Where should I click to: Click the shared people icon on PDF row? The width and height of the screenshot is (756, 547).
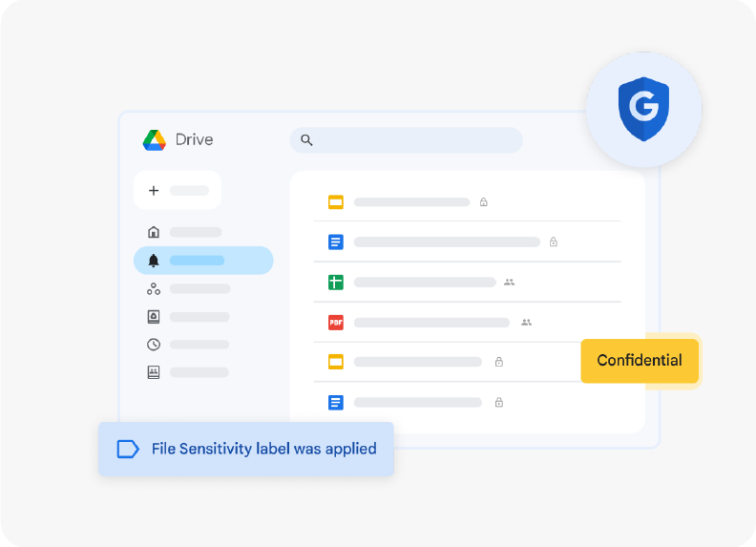click(526, 323)
